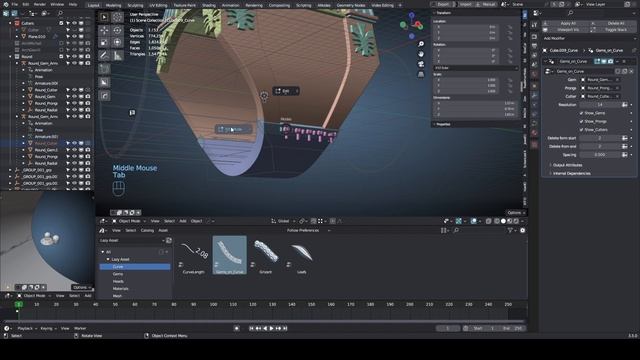Select the Gems_on_Curve asset thumbnail

tap(229, 255)
